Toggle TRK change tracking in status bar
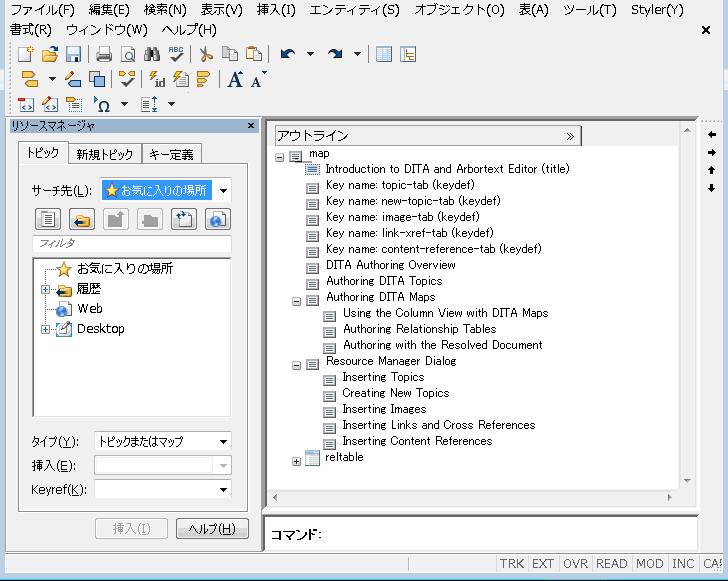The height and width of the screenshot is (581, 728). pos(512,563)
